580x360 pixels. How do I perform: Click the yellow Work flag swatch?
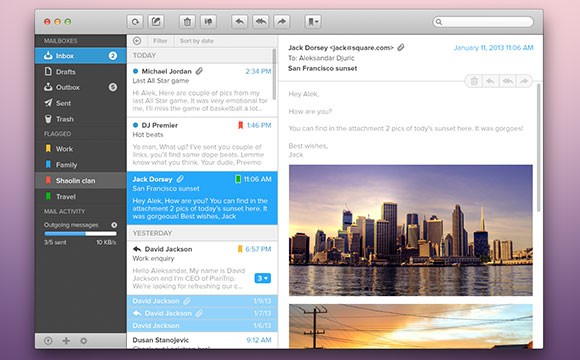(x=48, y=148)
